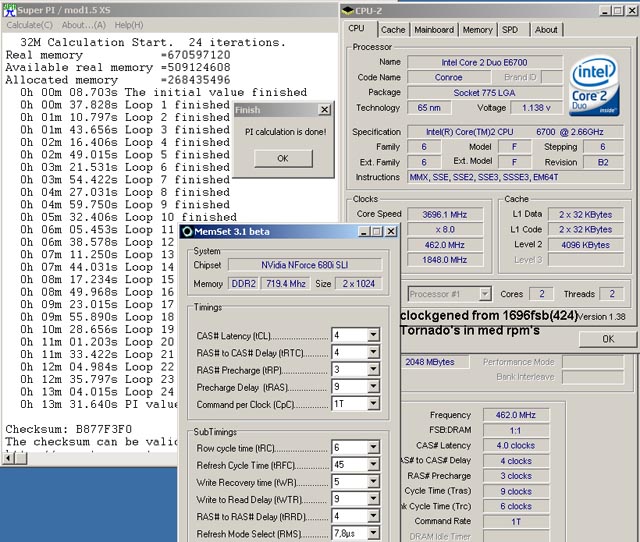This screenshot has height=542, width=640.
Task: Open the Calculate(C) menu in Super PI
Action: (29, 25)
